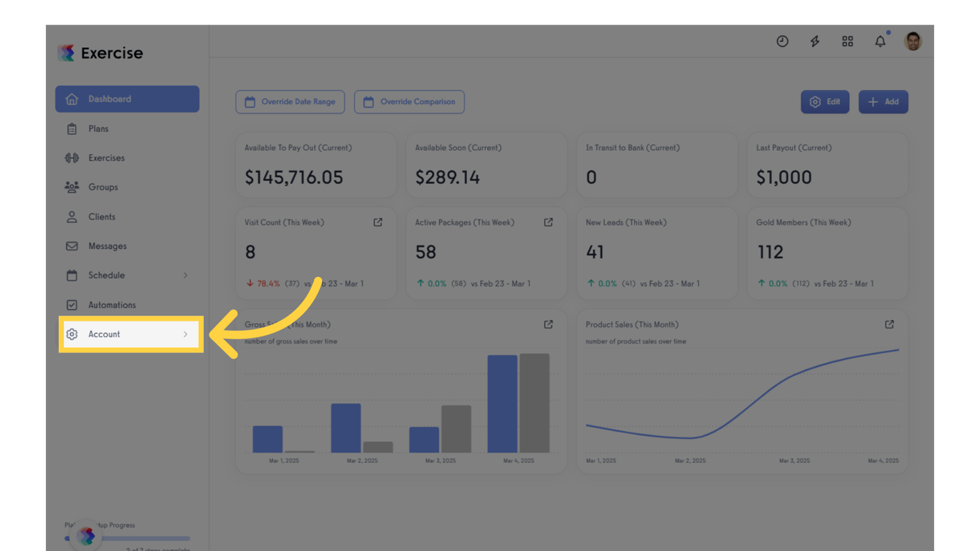The image size is (980, 551).
Task: Open the notifications bell
Action: 880,42
